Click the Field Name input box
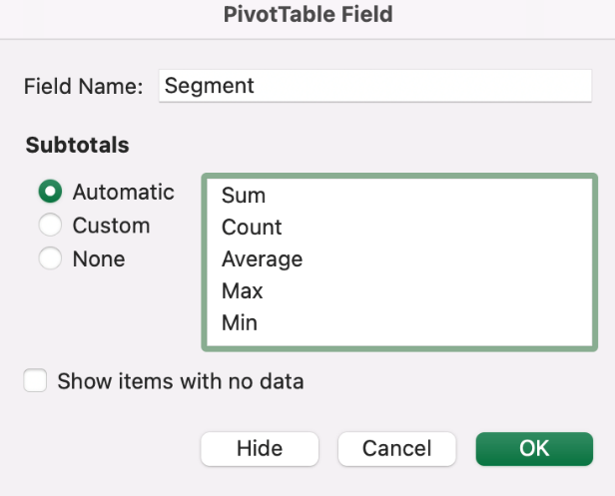 (x=375, y=86)
